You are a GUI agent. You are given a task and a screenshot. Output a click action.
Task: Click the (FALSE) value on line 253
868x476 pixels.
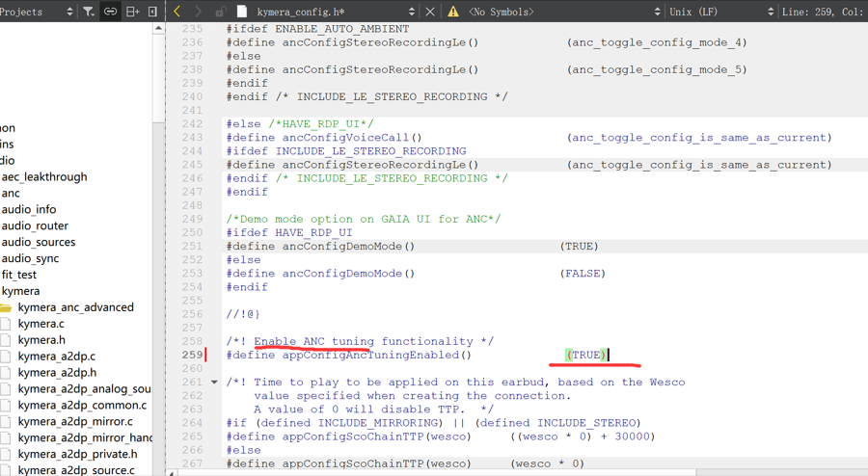(x=583, y=273)
